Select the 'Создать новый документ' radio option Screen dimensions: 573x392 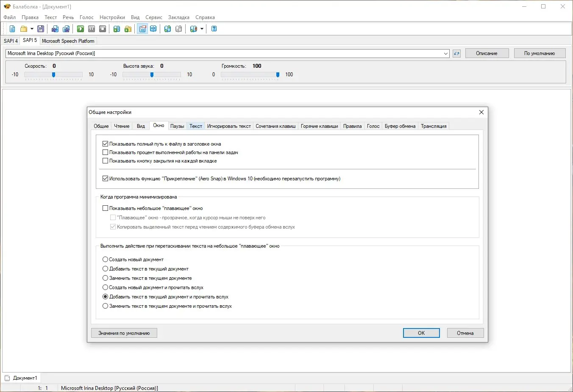[106, 259]
